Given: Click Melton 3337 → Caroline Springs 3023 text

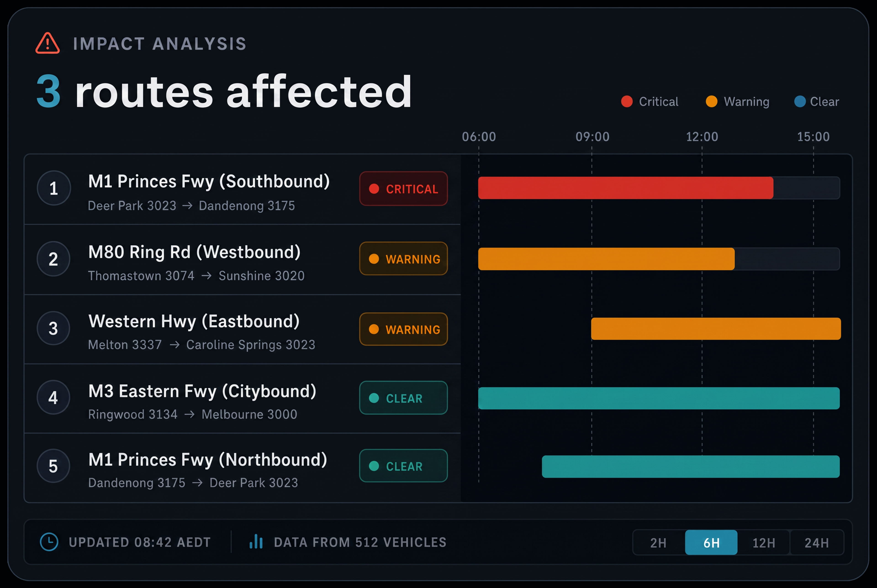Looking at the screenshot, I should click(x=201, y=345).
